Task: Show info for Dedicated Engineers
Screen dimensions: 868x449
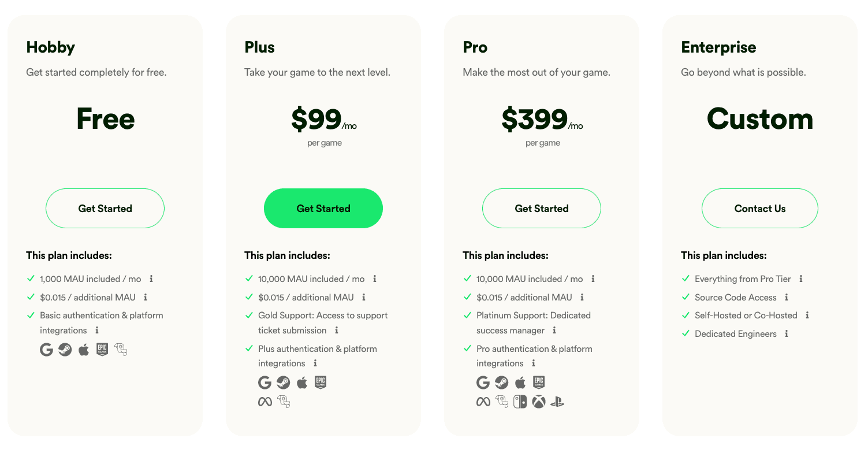Action: tap(787, 333)
